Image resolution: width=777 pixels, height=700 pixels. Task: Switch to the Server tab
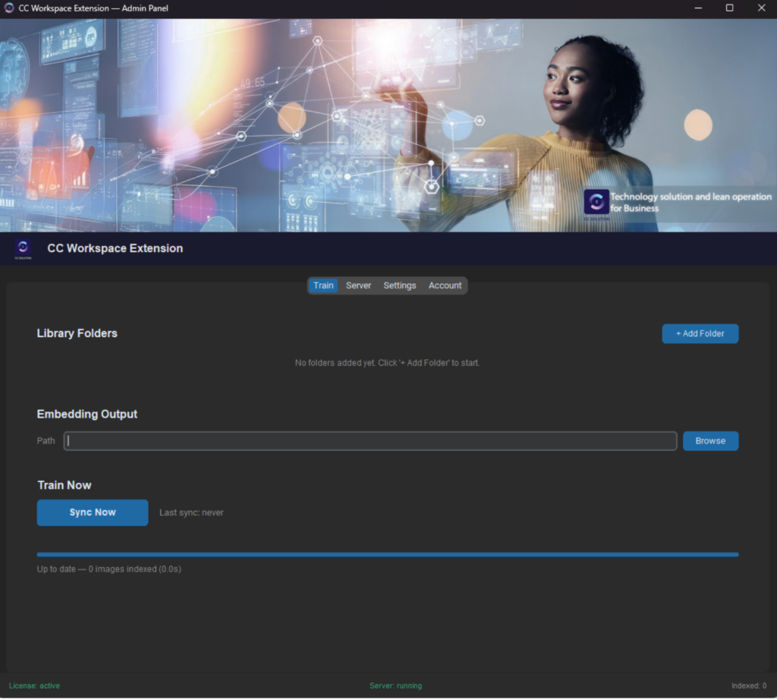358,285
